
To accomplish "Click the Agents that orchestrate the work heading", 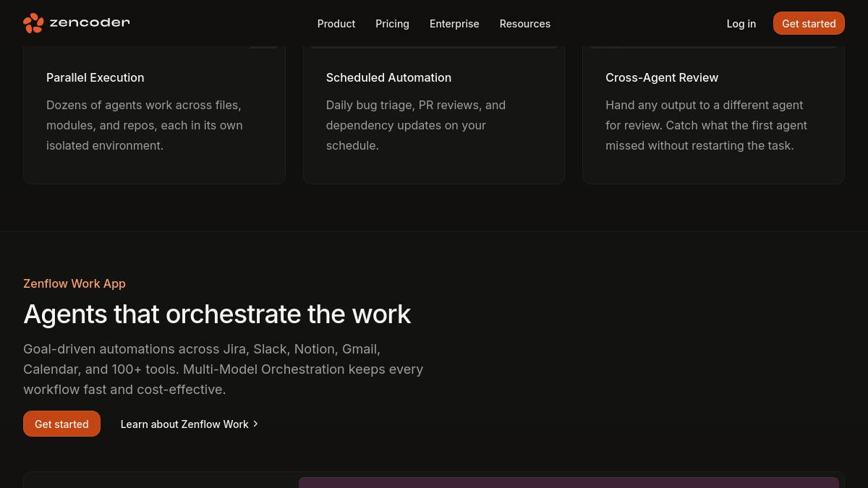I will click(x=217, y=314).
